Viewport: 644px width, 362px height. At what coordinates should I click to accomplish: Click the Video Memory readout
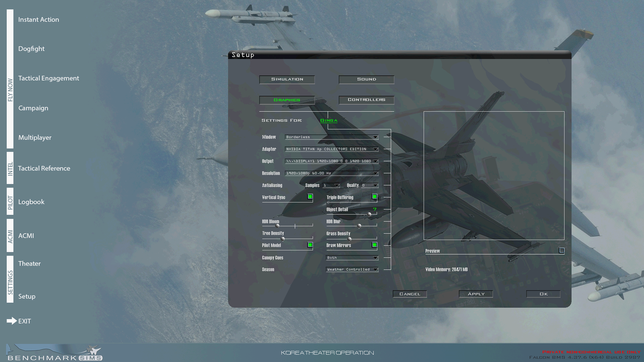pos(447,270)
